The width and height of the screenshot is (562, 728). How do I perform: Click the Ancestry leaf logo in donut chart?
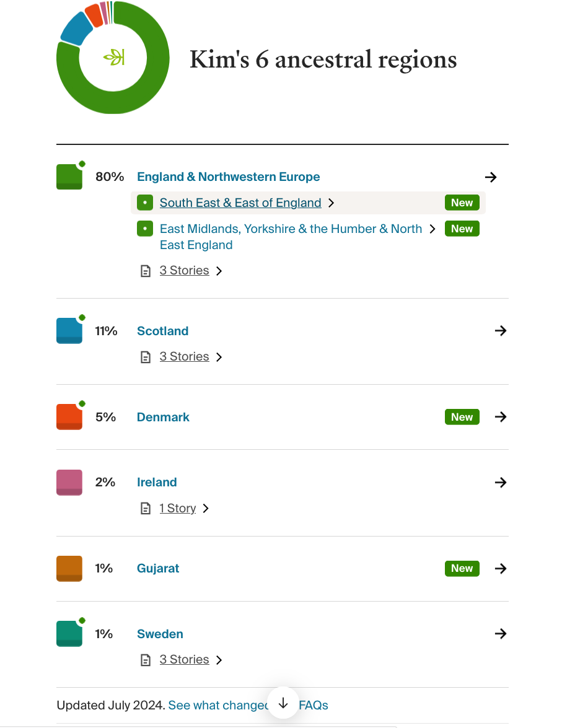[114, 58]
